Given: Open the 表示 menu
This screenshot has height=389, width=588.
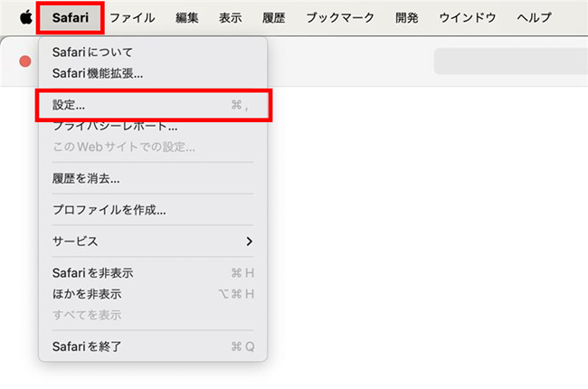Looking at the screenshot, I should [231, 17].
